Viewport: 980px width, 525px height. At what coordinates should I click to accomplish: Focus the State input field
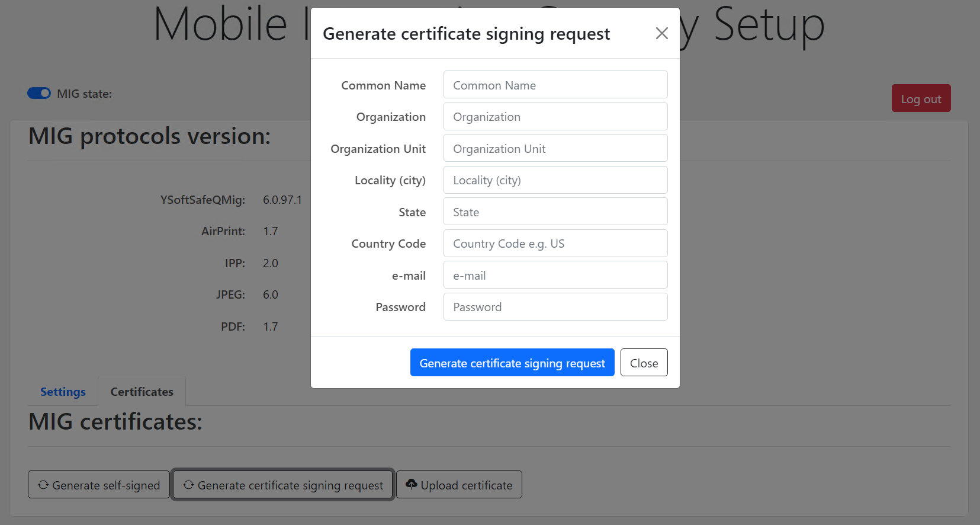[x=555, y=212]
